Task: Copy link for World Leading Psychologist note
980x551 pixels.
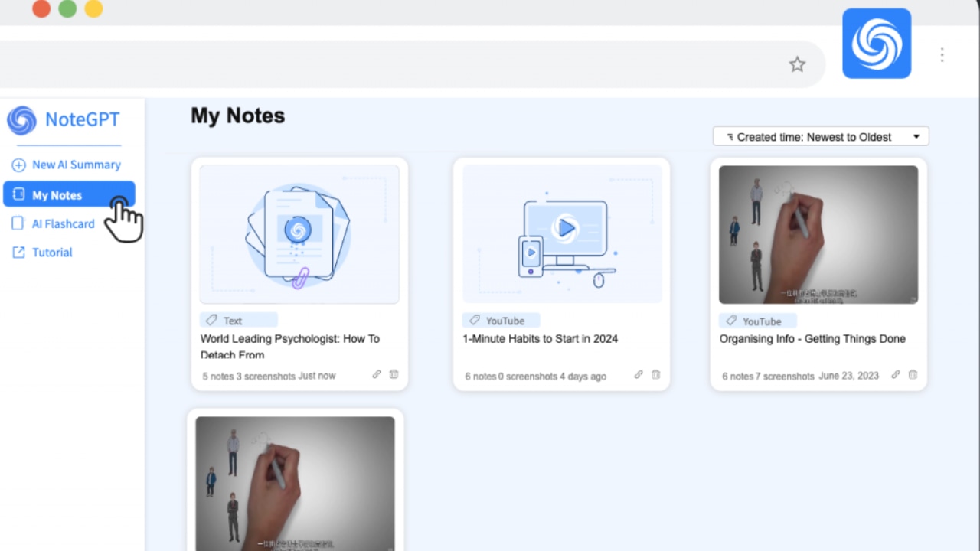Action: [377, 375]
